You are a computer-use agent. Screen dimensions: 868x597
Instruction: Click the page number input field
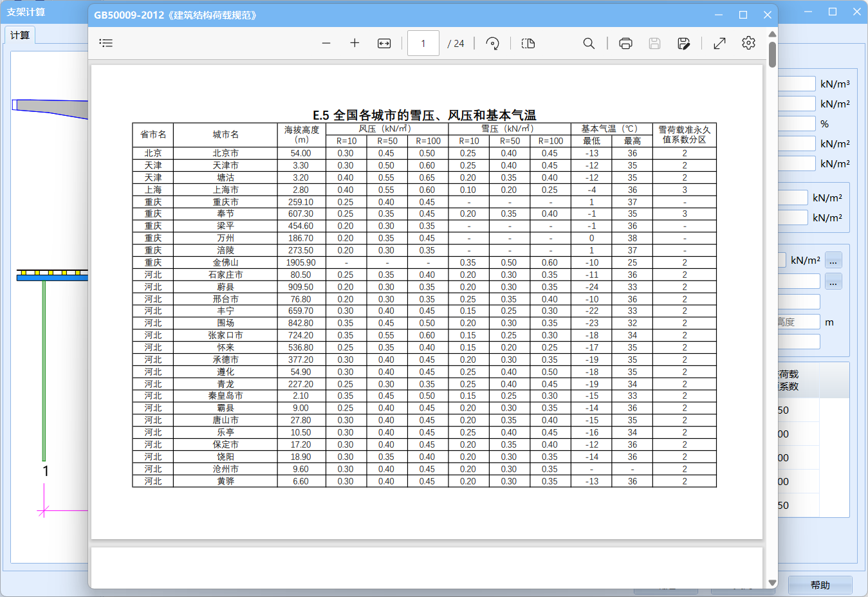[423, 43]
